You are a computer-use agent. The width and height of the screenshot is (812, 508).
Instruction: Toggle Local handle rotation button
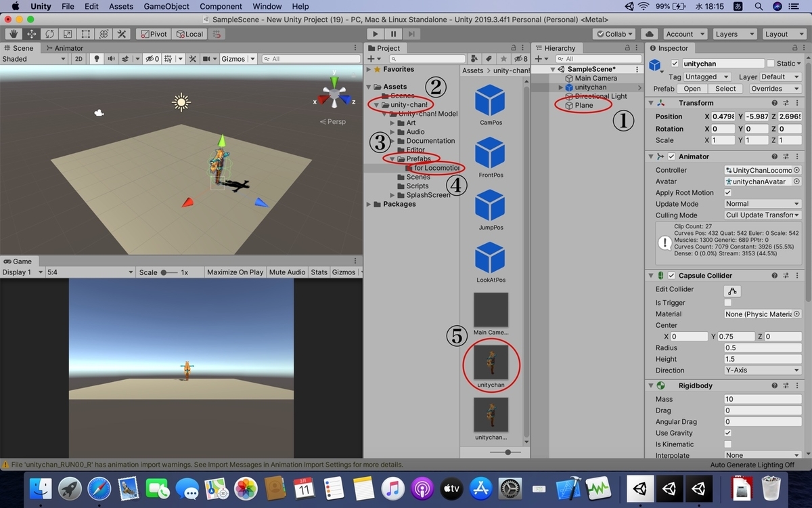coord(188,34)
